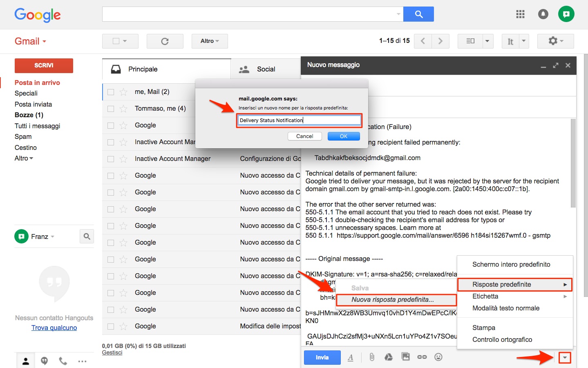Click OK in the dialog
This screenshot has height=368, width=588.
point(344,136)
